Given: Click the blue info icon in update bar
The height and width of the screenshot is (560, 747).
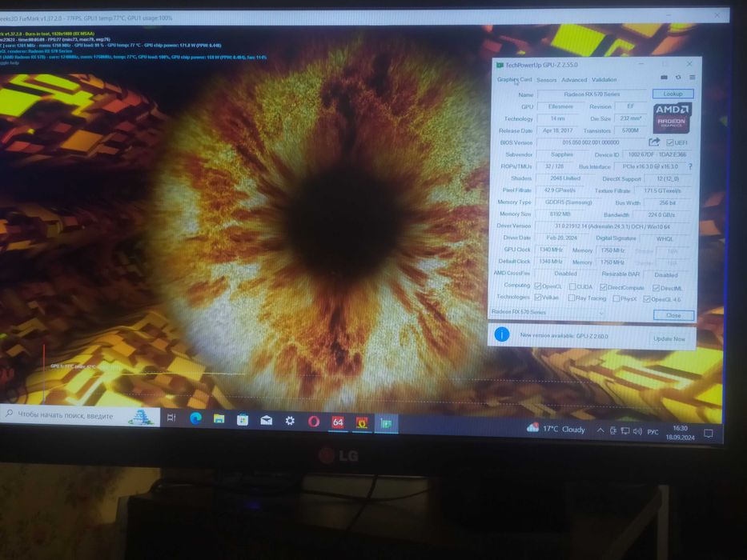Looking at the screenshot, I should (502, 334).
